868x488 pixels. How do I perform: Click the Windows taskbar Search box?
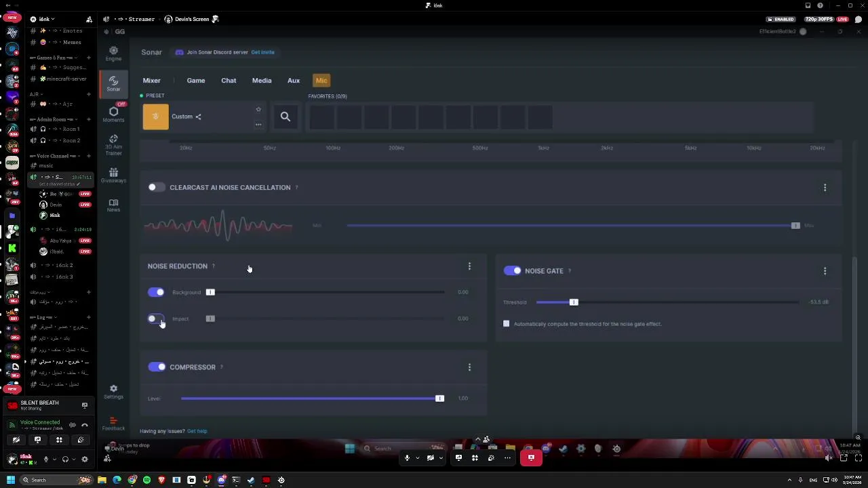(58, 480)
